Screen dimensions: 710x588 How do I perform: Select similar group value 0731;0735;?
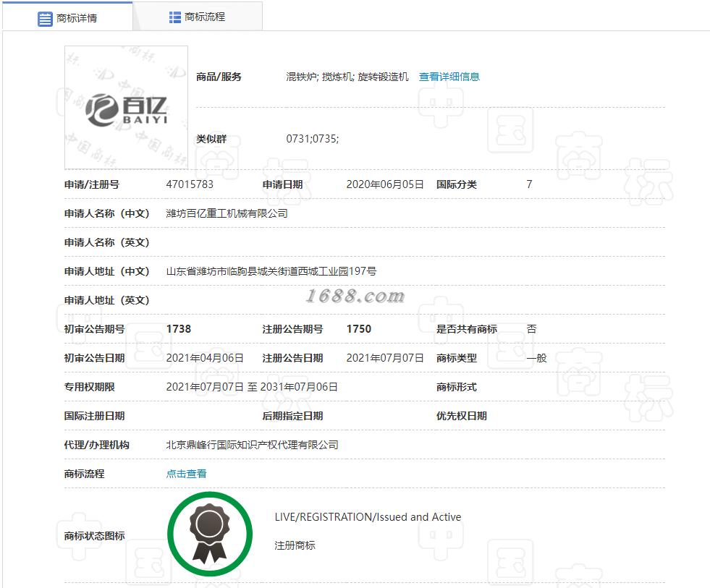pos(313,139)
